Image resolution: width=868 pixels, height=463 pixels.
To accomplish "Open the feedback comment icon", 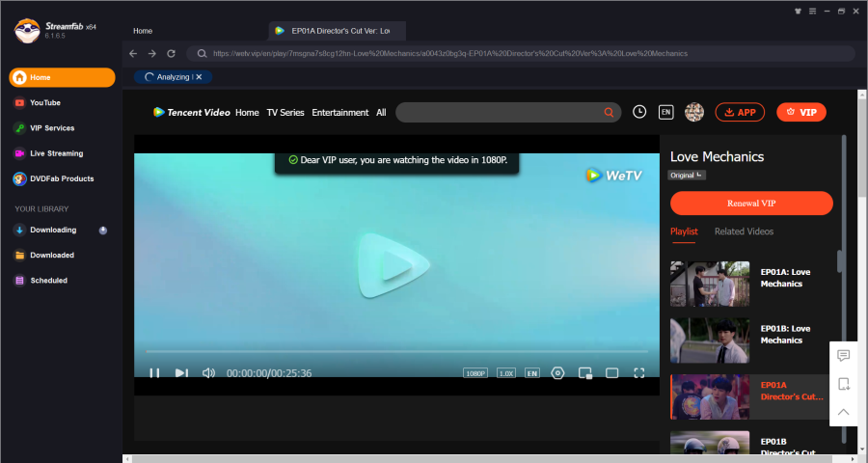I will (844, 356).
